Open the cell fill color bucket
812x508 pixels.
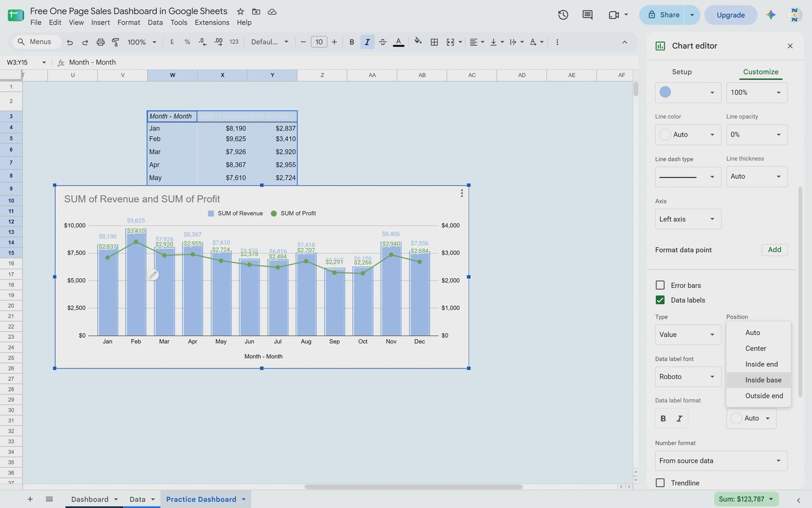(x=418, y=42)
